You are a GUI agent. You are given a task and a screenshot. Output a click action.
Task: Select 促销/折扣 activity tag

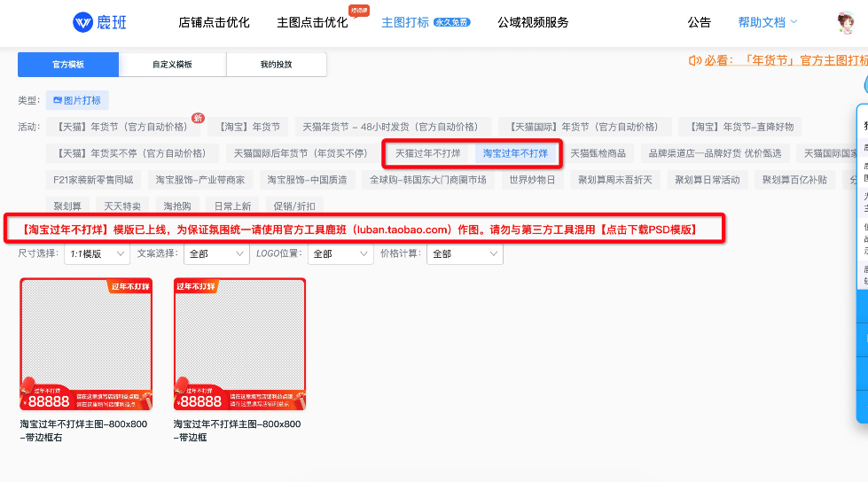[294, 206]
